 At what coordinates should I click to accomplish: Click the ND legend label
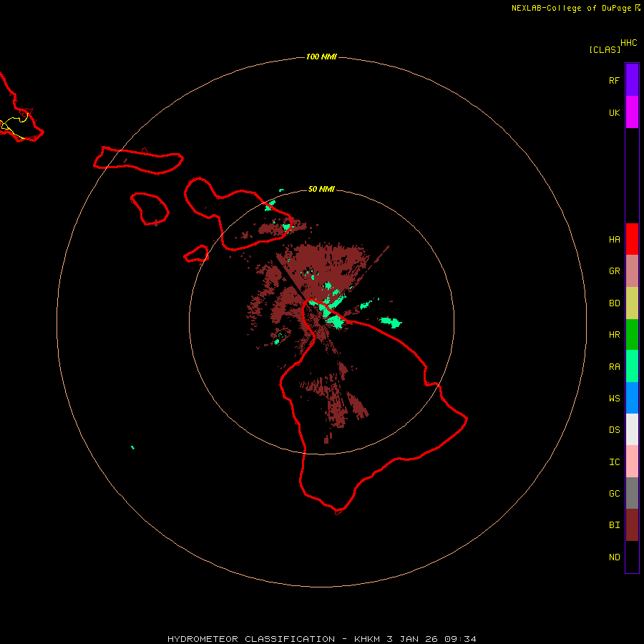(614, 557)
